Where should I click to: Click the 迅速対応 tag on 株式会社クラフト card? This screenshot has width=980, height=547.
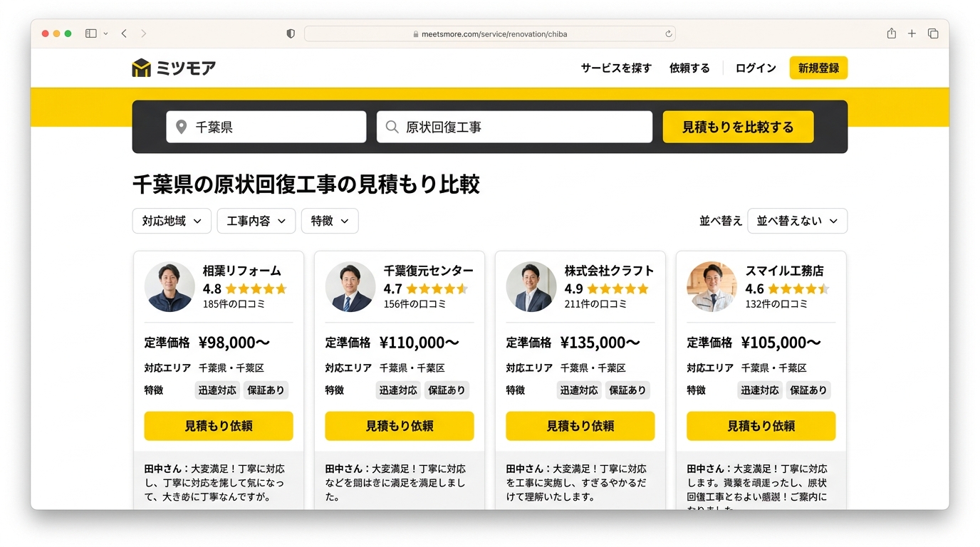[x=579, y=390]
